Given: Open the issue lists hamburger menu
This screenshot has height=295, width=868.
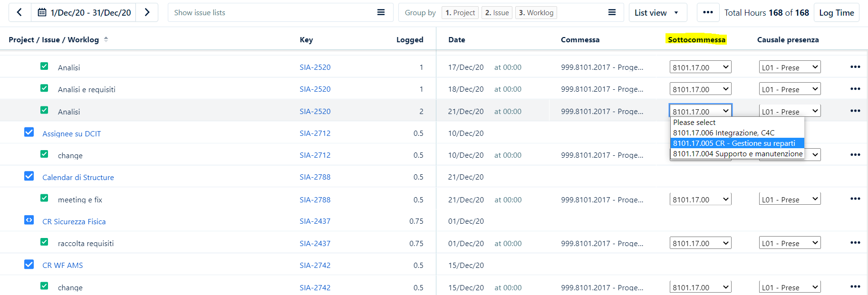Looking at the screenshot, I should [x=381, y=12].
